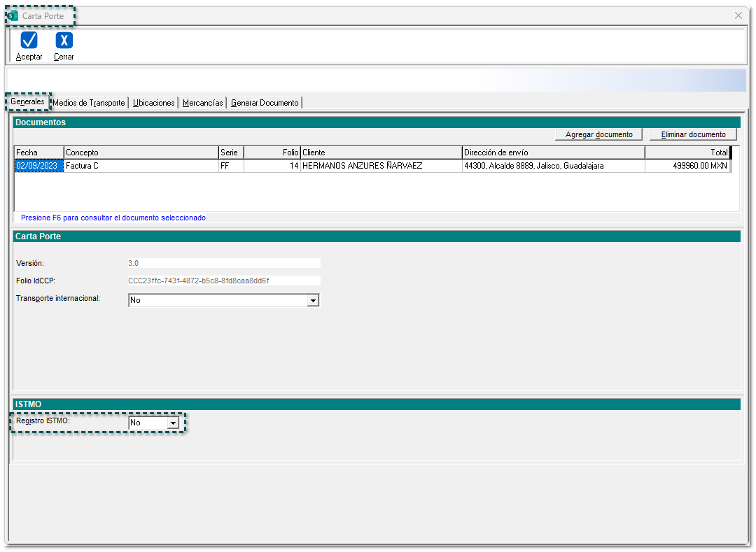
Task: Click the Cliente column header
Action: coord(381,153)
